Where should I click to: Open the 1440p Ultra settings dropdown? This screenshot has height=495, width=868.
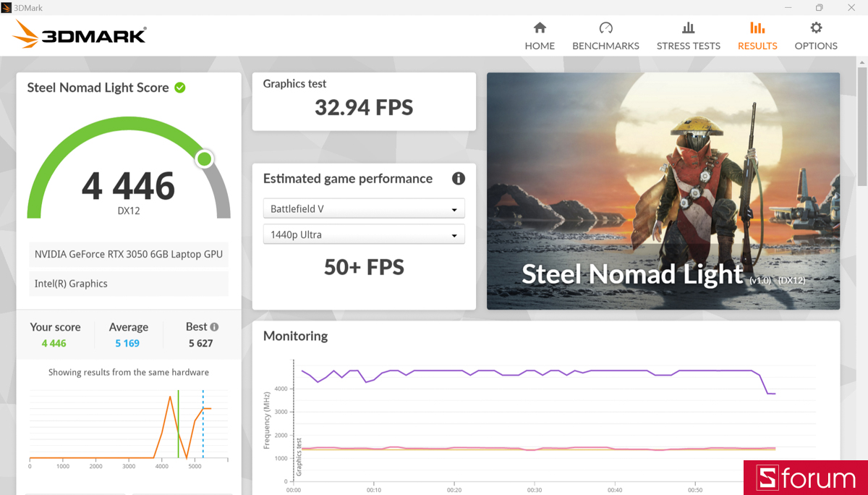coord(363,234)
